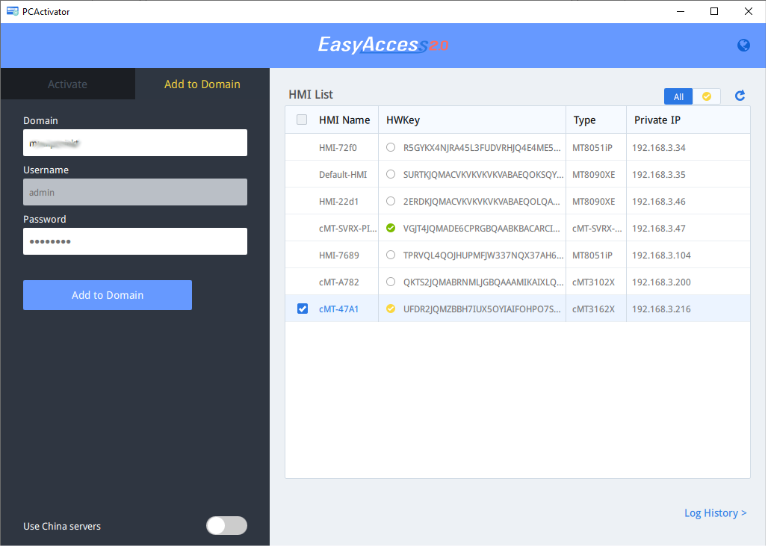The width and height of the screenshot is (766, 546).
Task: Enable Use China servers switch
Action: point(226,525)
